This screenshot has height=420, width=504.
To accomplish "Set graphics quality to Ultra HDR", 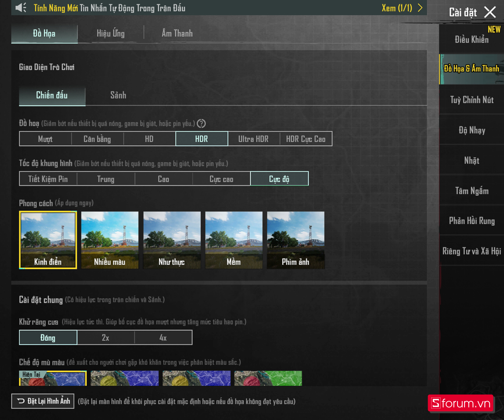I will [254, 139].
